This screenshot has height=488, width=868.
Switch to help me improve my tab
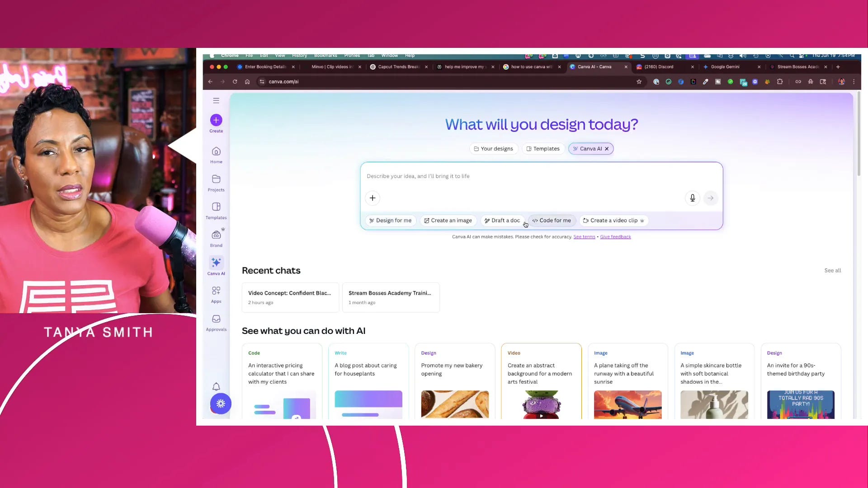(x=465, y=67)
